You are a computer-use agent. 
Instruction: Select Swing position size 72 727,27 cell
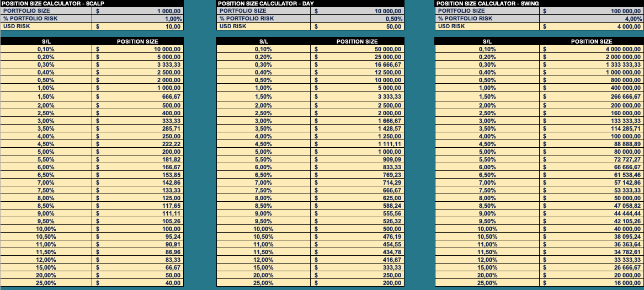(591, 159)
